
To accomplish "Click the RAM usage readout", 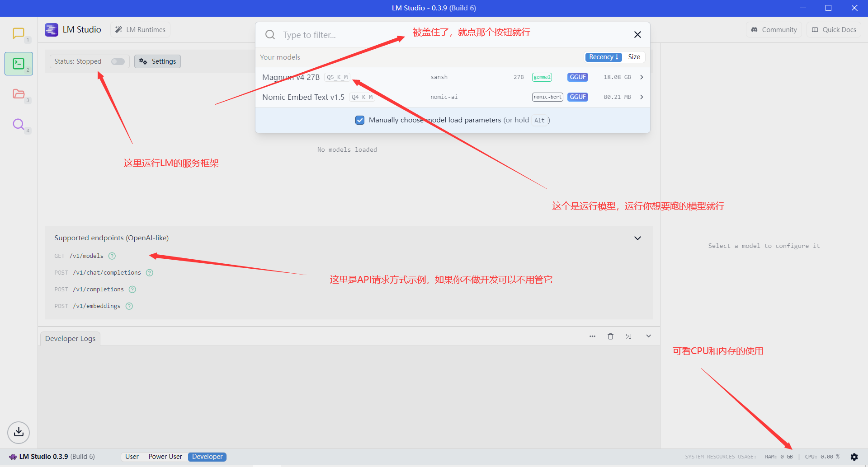I will 778,457.
